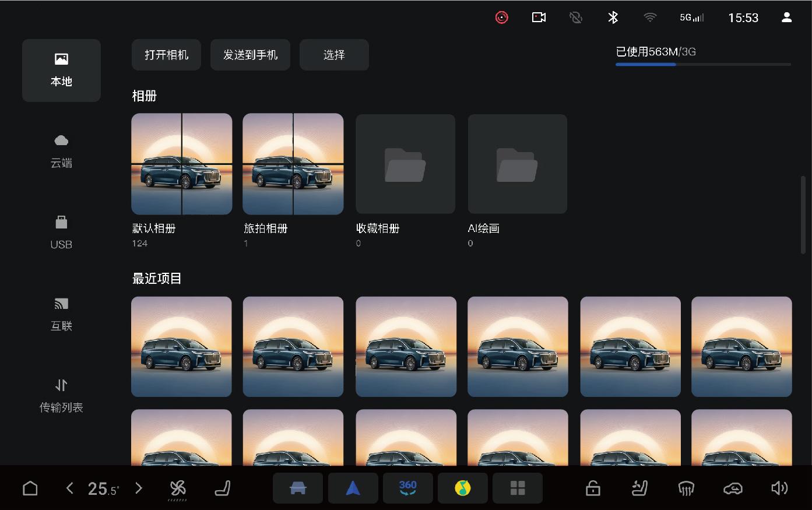This screenshot has height=510, width=812.
Task: Open the app grid launcher
Action: (x=517, y=488)
